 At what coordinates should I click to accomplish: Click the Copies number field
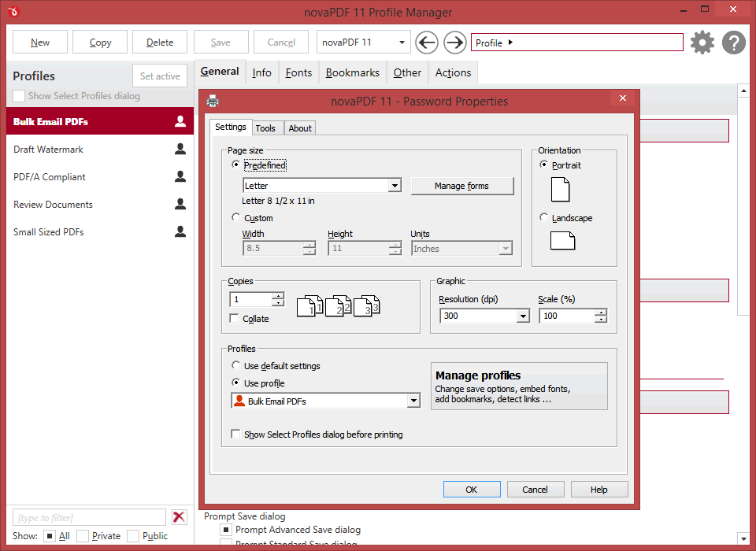(252, 299)
